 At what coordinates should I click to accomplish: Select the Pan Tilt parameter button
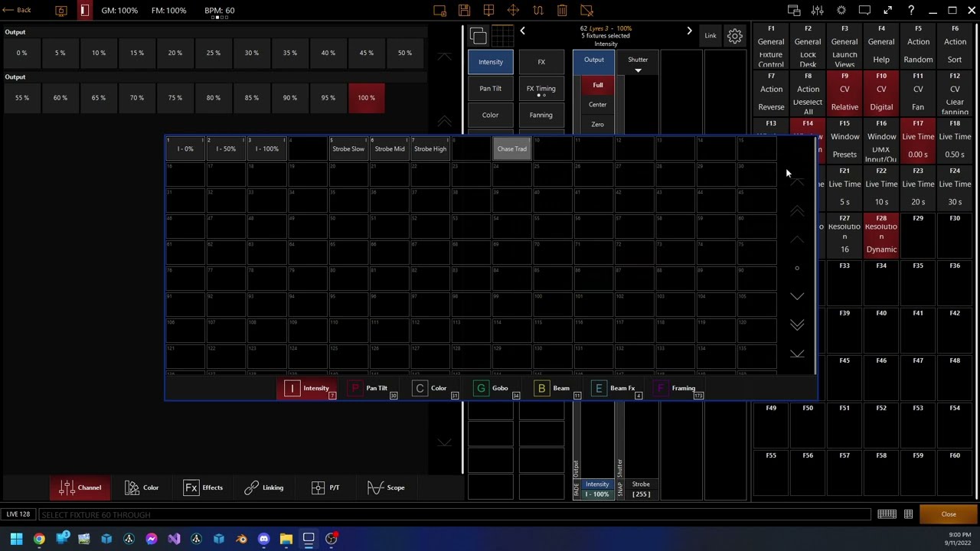pos(491,89)
